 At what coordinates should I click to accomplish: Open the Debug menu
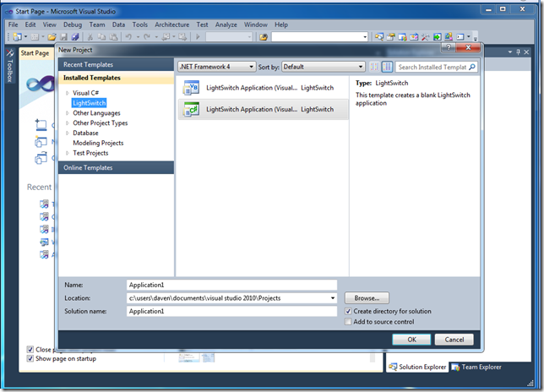click(x=73, y=24)
